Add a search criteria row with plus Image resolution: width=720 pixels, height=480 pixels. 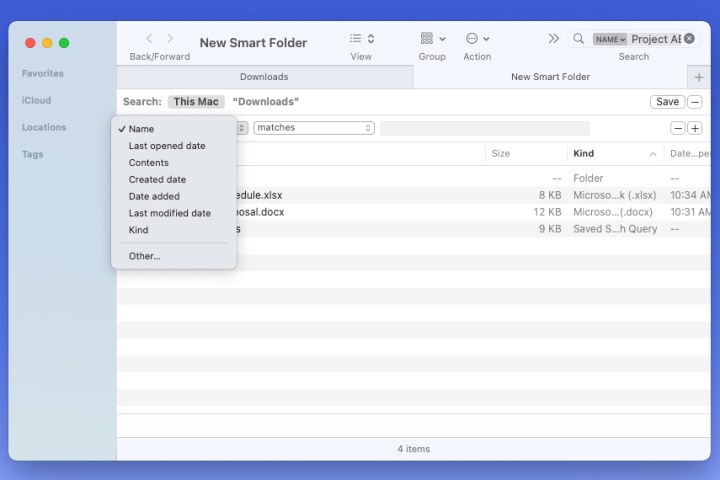pyautogui.click(x=694, y=128)
